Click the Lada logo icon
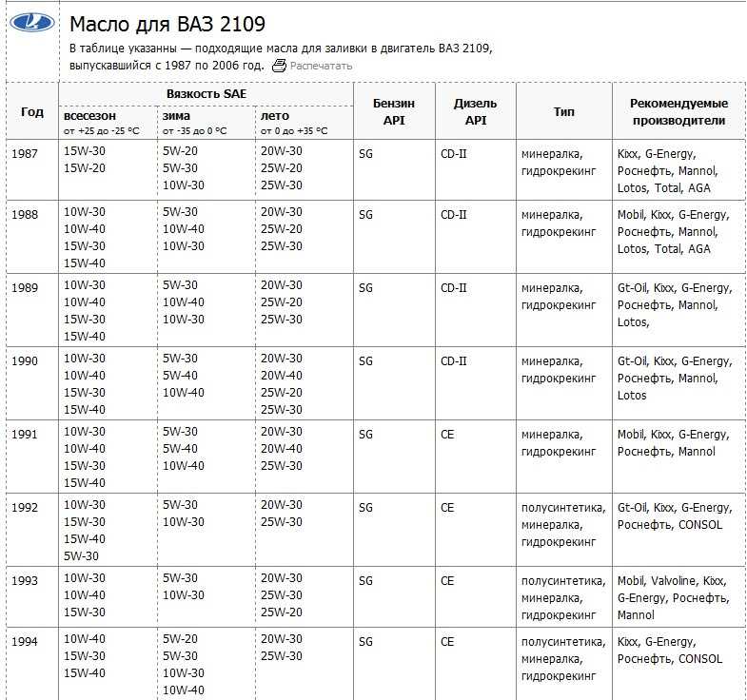 (x=32, y=23)
